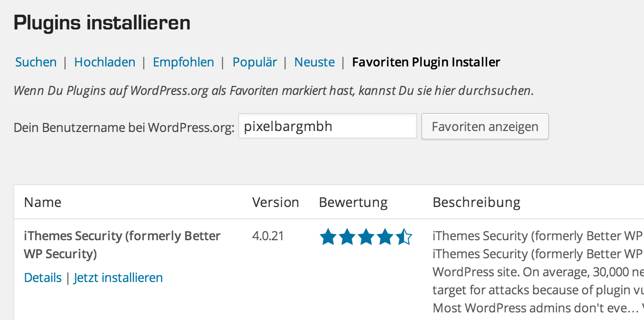Click the Version column header
Viewport: 644px width, 320px height.
[x=276, y=203]
